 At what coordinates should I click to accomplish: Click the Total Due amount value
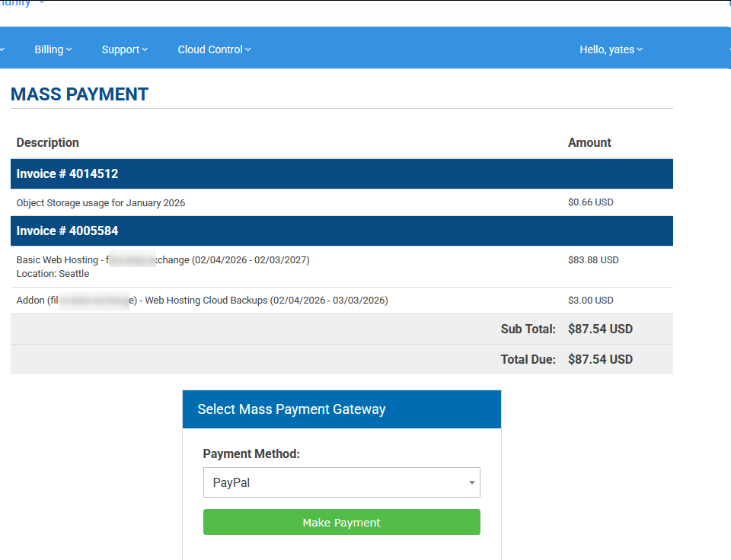point(600,359)
